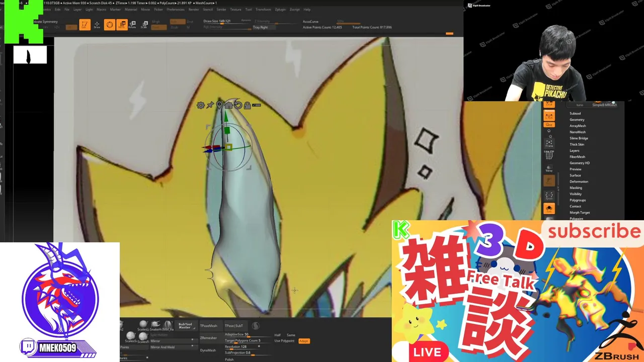
Task: Expand the Thick Skin section
Action: click(x=577, y=144)
